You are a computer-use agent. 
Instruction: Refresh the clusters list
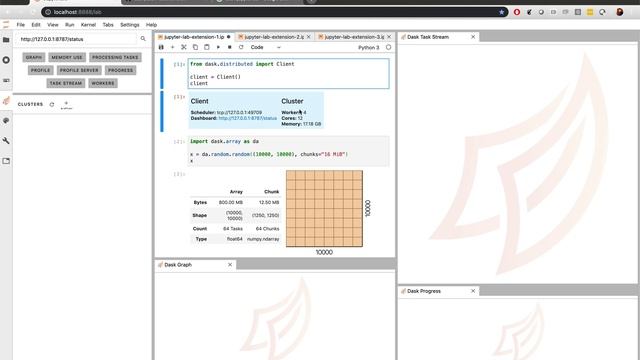tap(52, 104)
